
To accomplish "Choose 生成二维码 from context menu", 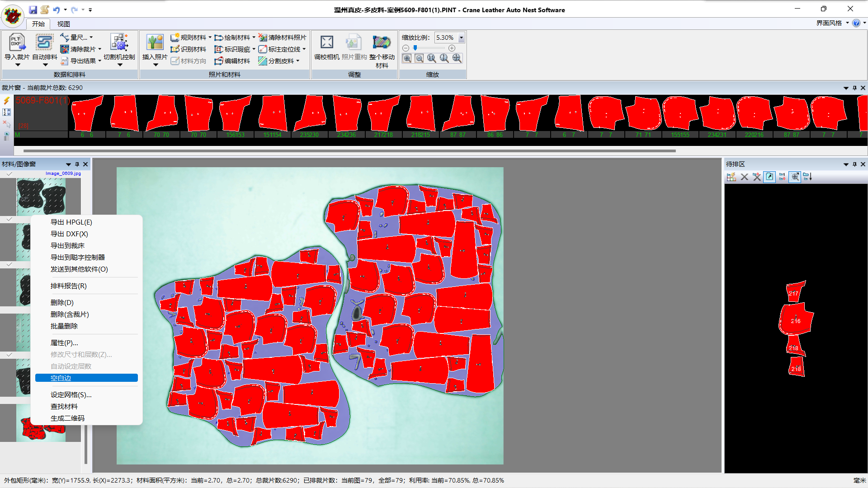I will pyautogui.click(x=86, y=418).
